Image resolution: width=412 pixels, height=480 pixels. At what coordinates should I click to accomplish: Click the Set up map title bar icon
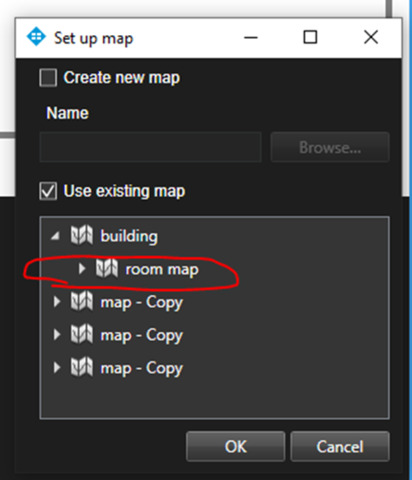pyautogui.click(x=36, y=37)
